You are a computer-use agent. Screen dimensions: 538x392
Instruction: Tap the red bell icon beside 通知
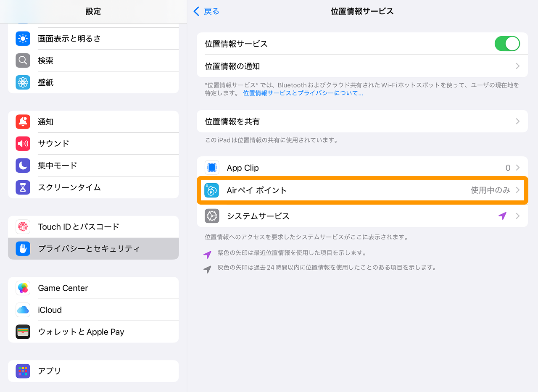(23, 122)
